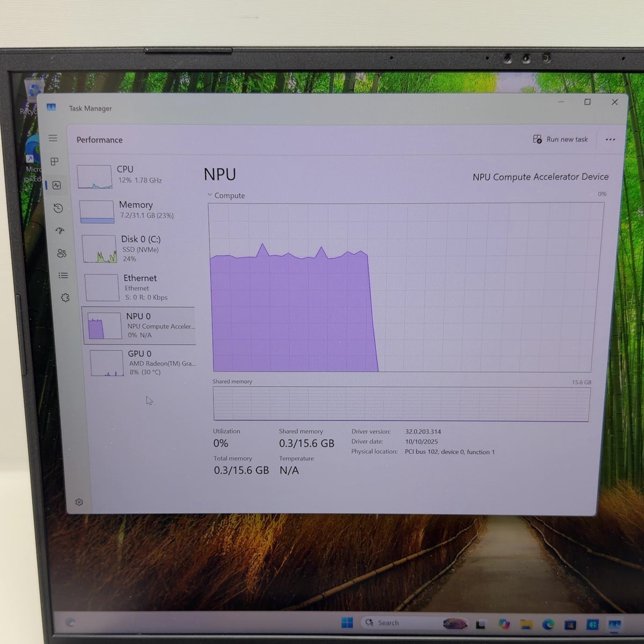Click driver date 10/10/2025
The height and width of the screenshot is (644, 644).
(x=421, y=442)
